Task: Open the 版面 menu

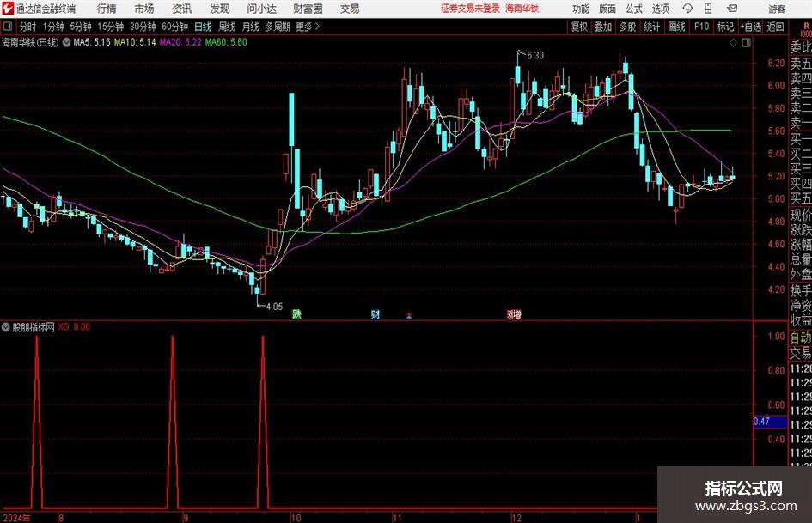Action: click(607, 9)
